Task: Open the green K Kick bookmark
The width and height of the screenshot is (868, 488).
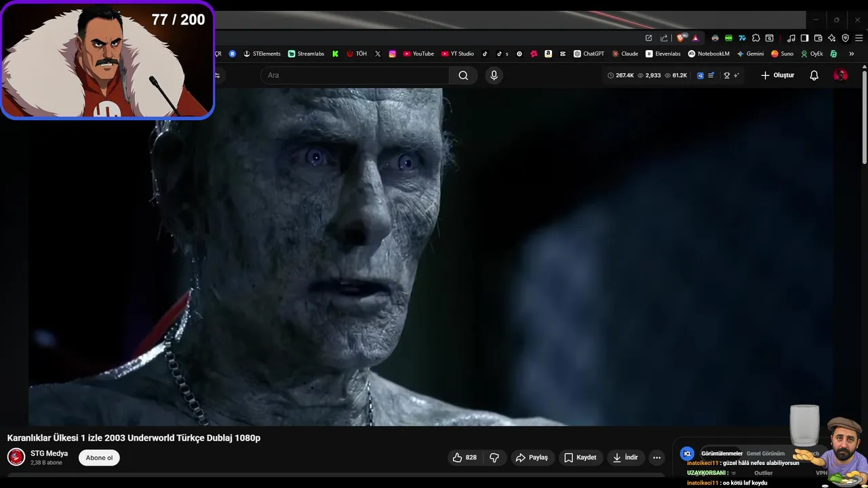Action: tap(335, 54)
